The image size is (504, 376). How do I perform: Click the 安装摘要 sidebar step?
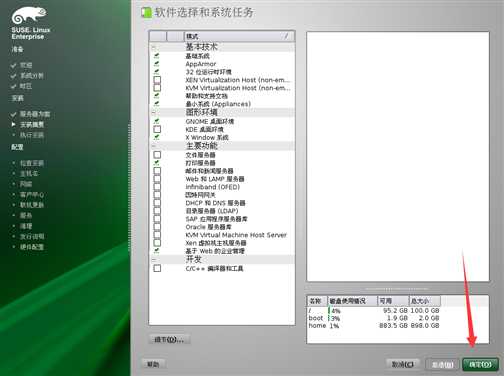pos(32,125)
